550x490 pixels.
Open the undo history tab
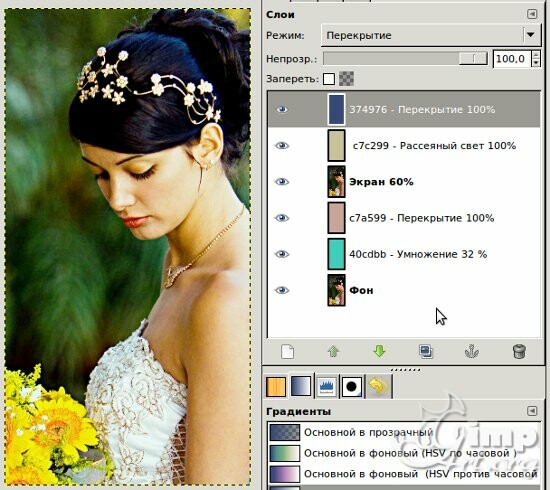point(378,387)
